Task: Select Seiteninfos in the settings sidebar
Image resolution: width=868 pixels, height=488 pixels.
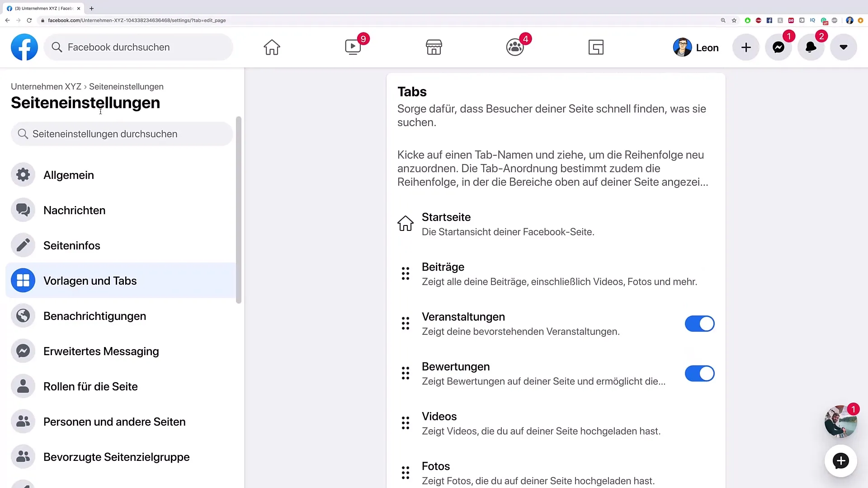Action: click(x=121, y=245)
